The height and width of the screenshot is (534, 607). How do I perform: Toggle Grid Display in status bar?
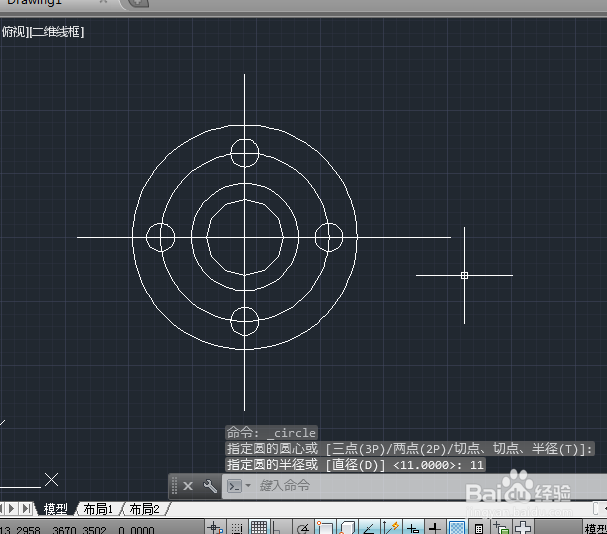tap(259, 528)
